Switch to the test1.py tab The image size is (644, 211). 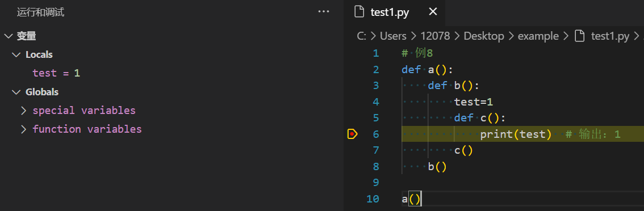coord(390,12)
